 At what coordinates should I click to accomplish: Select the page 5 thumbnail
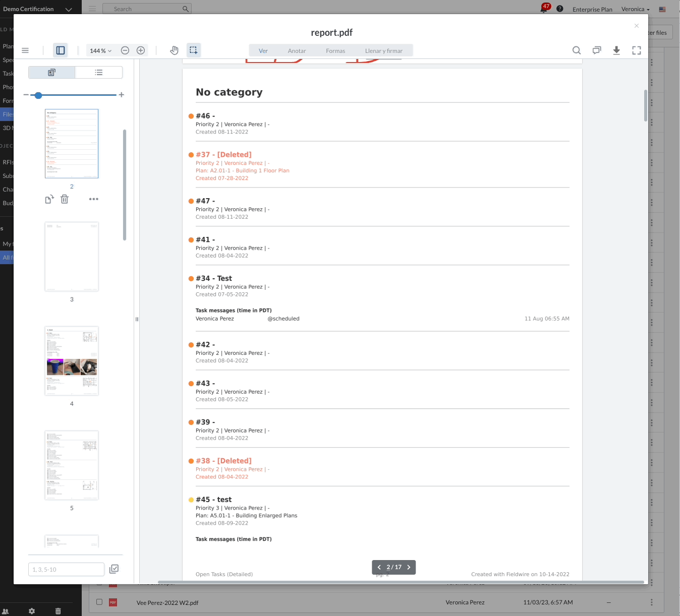[72, 465]
